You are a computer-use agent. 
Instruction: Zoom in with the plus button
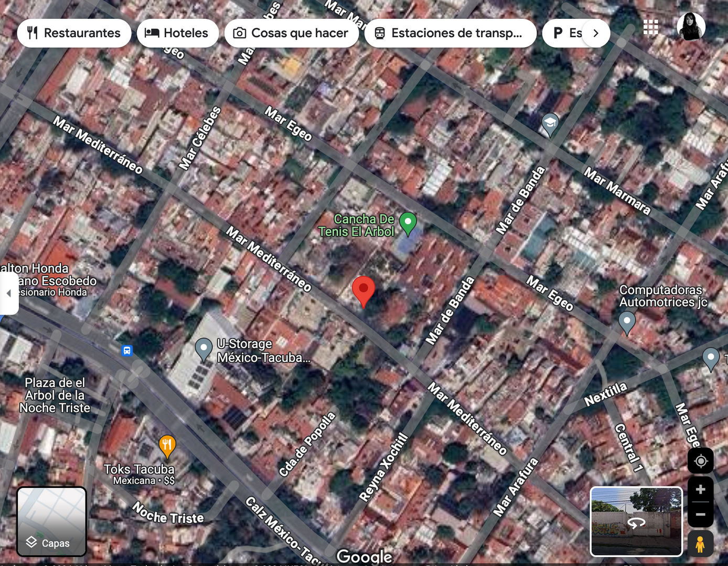pos(701,489)
